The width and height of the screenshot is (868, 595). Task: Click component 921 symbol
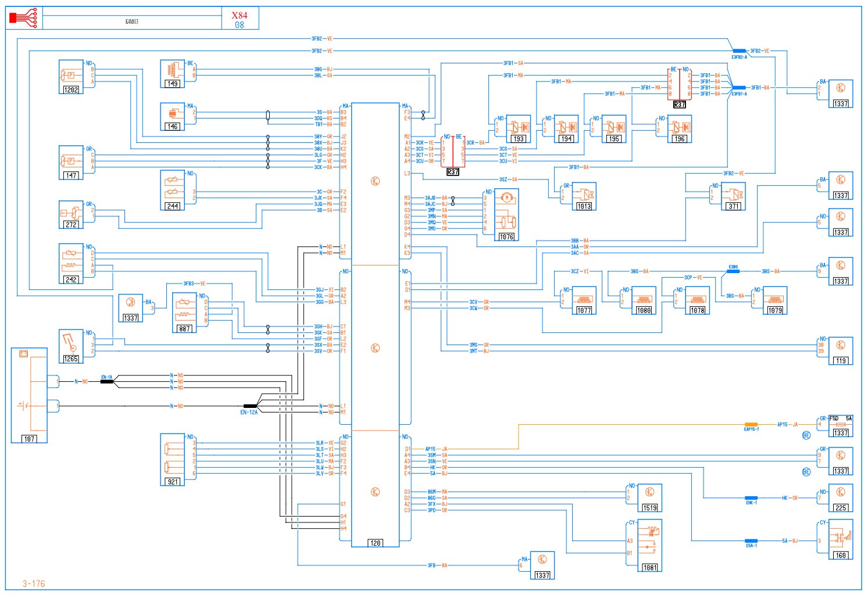coord(173,459)
